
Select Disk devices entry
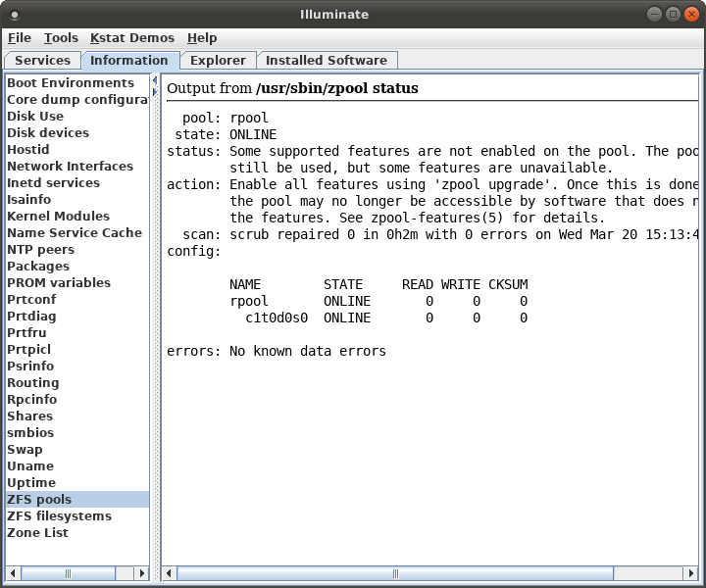point(77,132)
